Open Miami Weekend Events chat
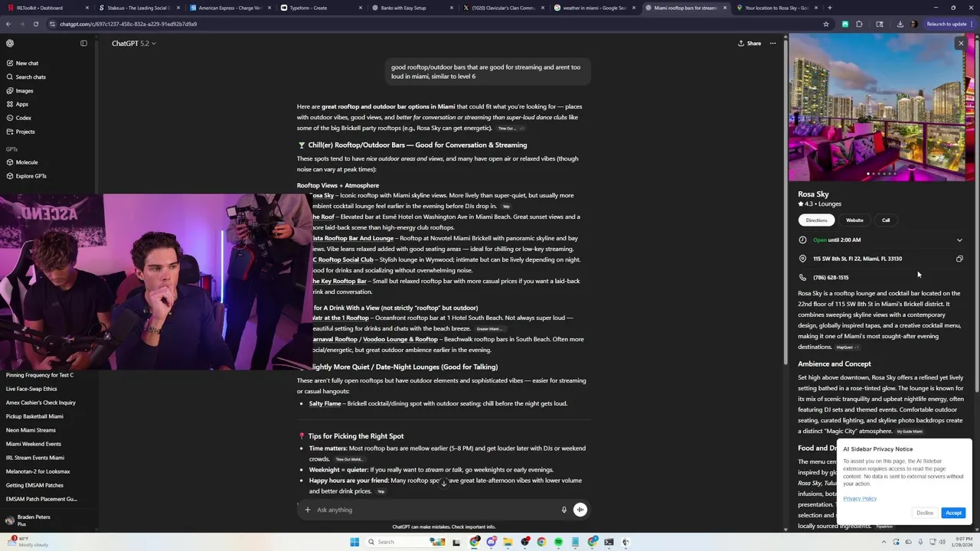Image resolution: width=980 pixels, height=551 pixels. coord(34,444)
